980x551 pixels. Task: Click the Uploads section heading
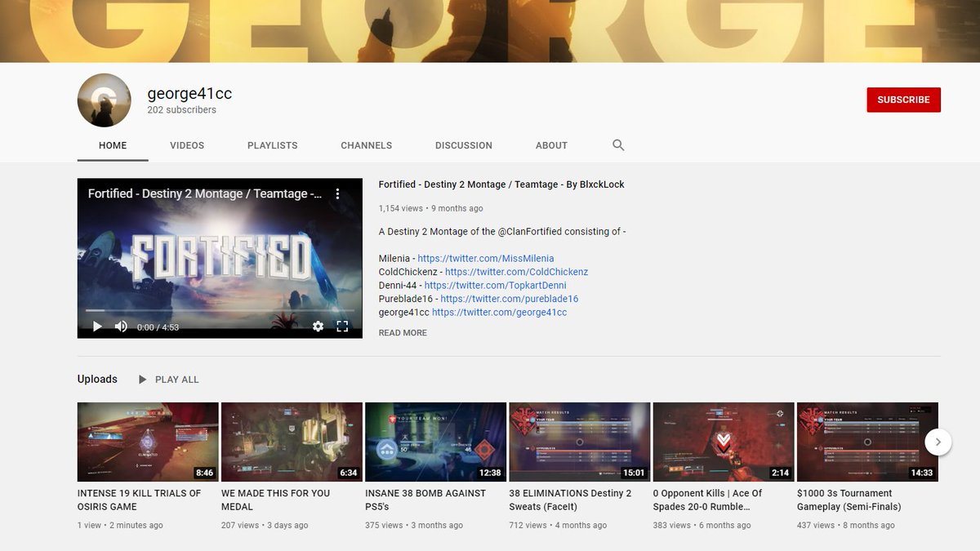point(97,380)
